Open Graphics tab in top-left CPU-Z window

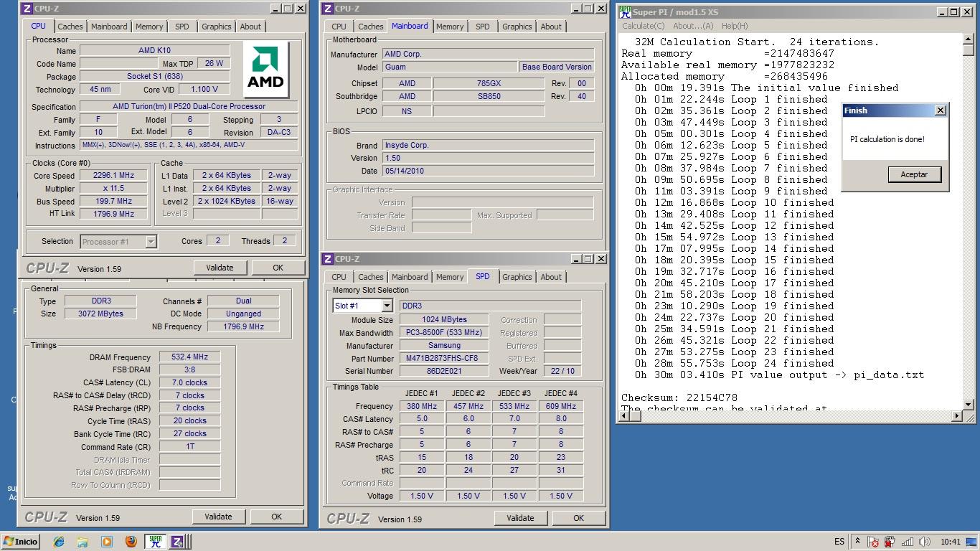216,27
